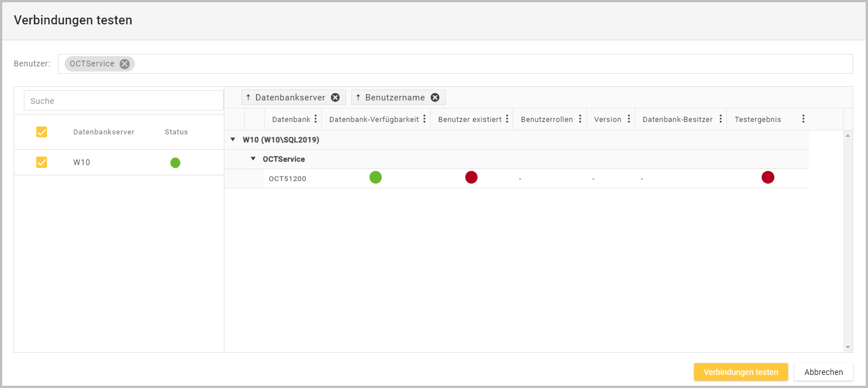Click into the Suche search field

pos(124,101)
